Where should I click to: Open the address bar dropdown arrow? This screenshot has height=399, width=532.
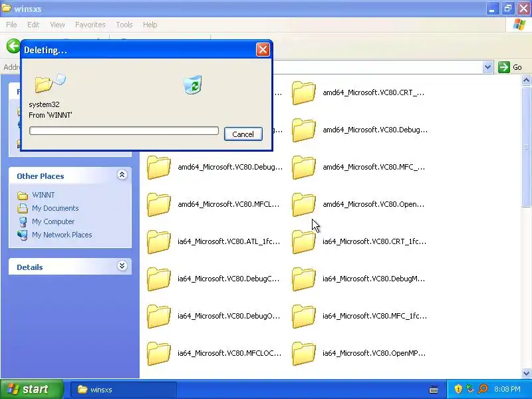[487, 67]
